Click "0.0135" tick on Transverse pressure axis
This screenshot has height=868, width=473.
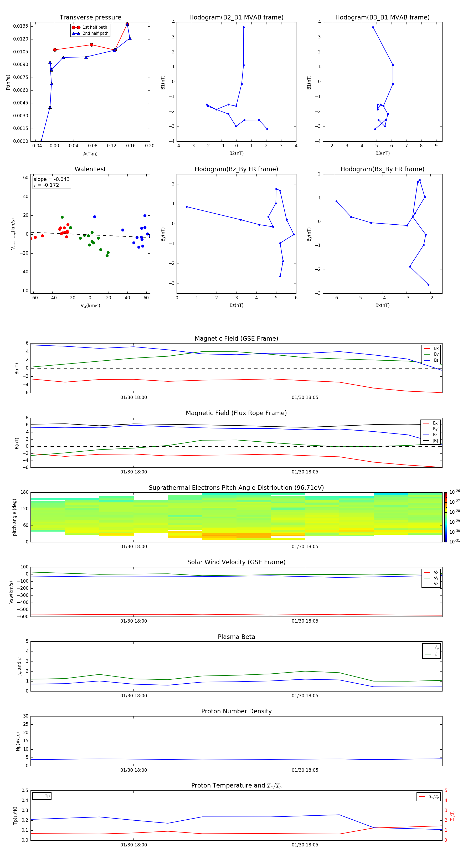[x=20, y=26]
